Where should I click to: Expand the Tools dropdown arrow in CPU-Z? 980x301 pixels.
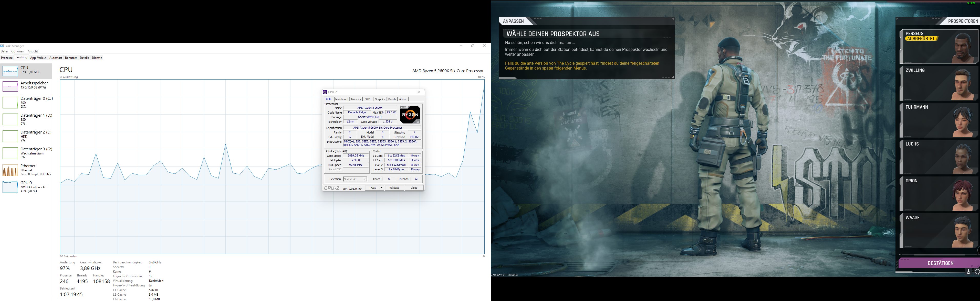pos(382,188)
